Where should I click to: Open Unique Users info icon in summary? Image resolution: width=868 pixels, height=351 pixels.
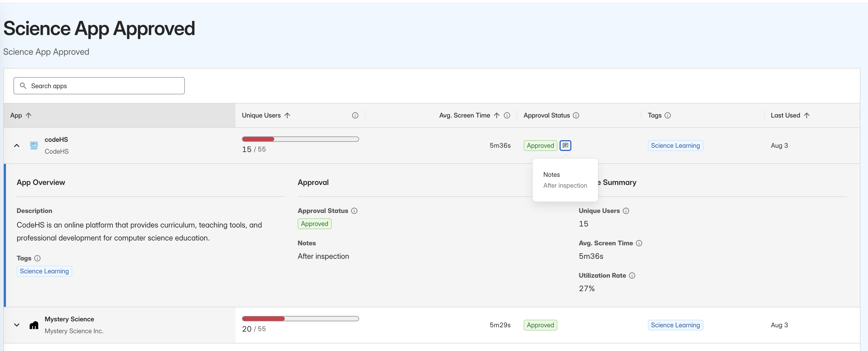pyautogui.click(x=626, y=211)
